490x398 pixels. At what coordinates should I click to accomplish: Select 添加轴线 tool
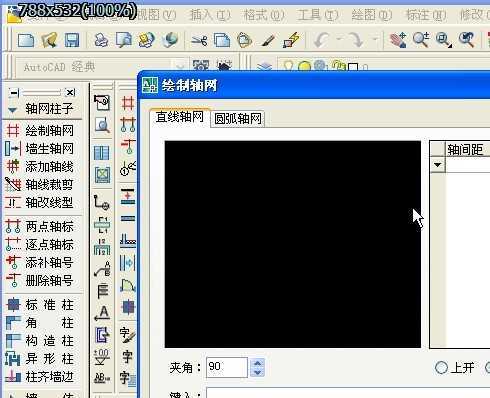[40, 166]
